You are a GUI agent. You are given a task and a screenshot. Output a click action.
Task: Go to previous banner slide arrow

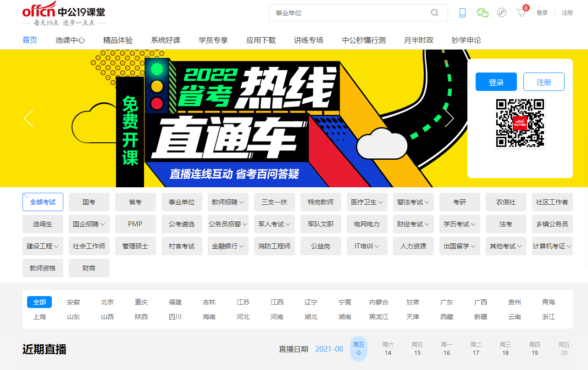(x=28, y=118)
